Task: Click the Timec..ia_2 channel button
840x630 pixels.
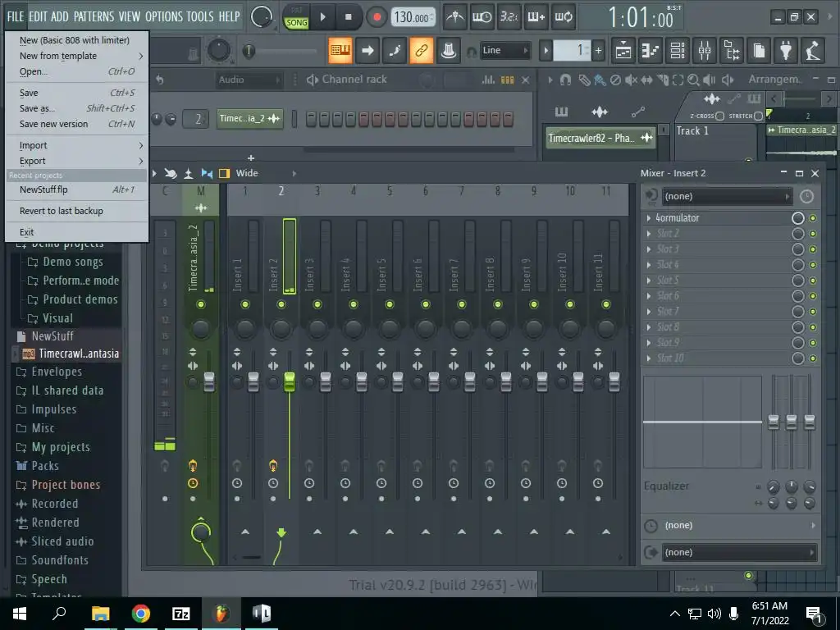Action: point(249,118)
